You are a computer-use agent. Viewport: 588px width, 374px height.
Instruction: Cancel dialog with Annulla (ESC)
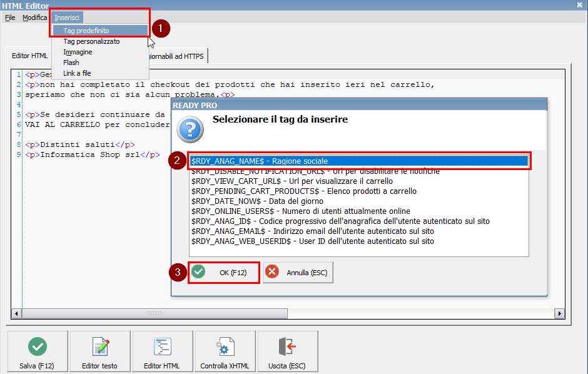coord(298,273)
